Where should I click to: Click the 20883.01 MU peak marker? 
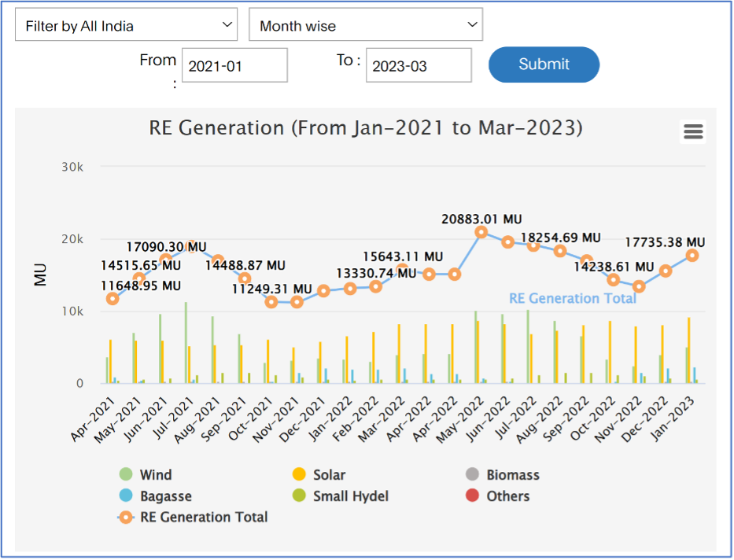coord(481,232)
